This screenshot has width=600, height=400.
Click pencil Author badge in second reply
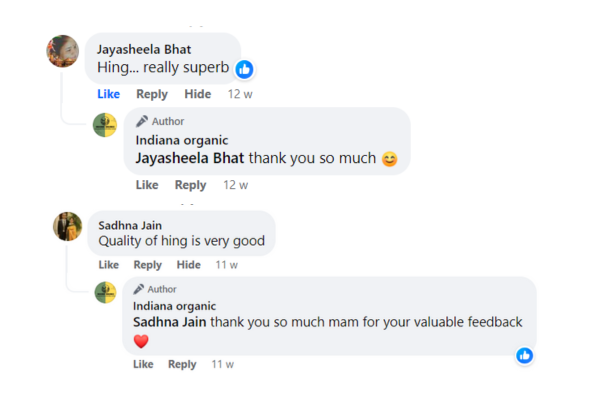(155, 289)
